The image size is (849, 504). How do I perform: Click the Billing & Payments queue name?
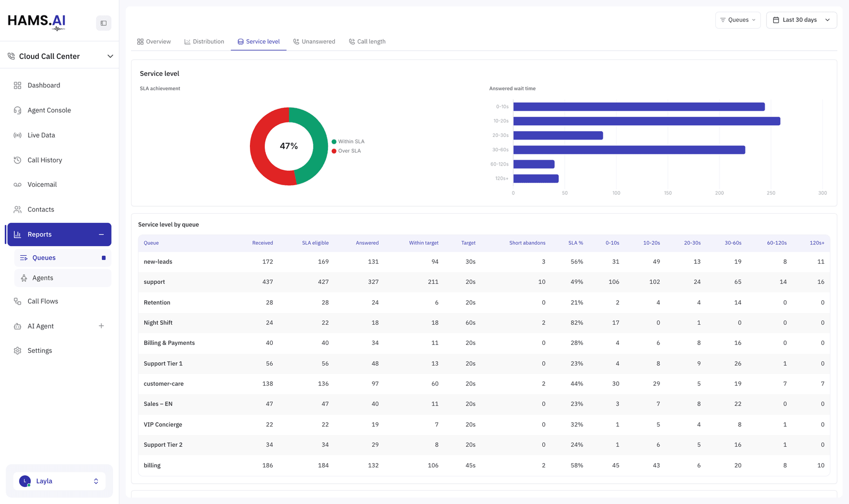click(x=169, y=343)
